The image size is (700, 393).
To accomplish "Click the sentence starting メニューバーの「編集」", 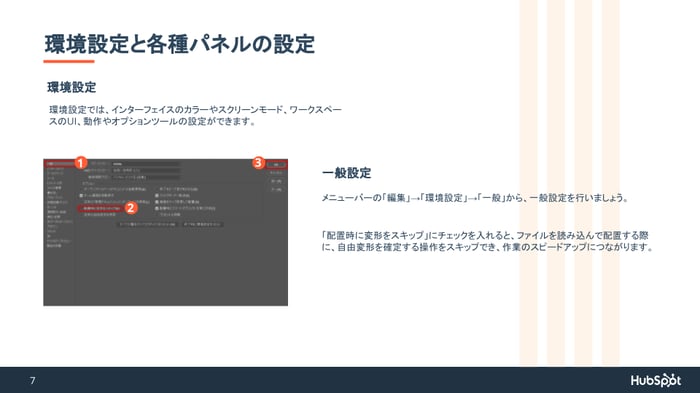I will [x=475, y=198].
